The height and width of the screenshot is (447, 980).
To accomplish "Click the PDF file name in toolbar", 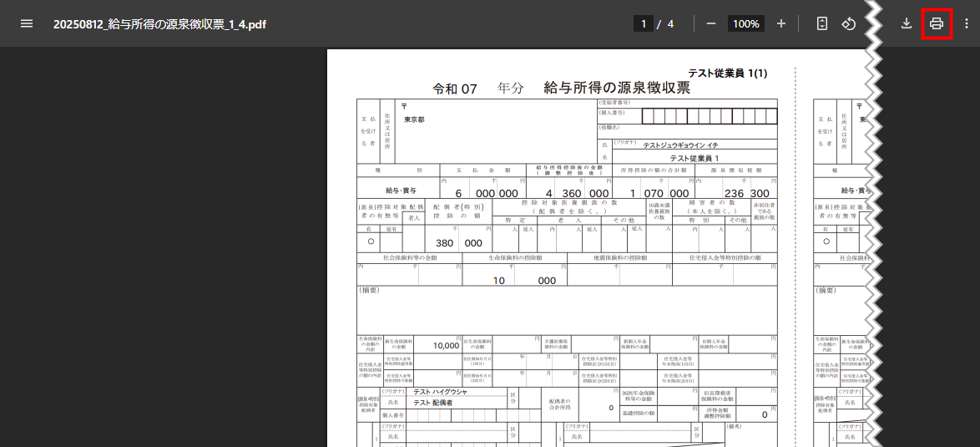I will tap(160, 24).
